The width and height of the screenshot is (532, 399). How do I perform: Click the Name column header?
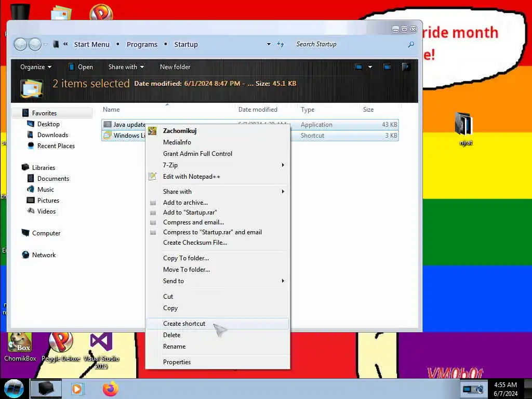[x=111, y=110]
